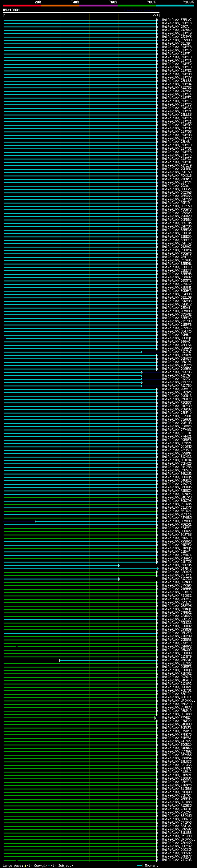Select hit label UniRef100_B8LK01
The width and height of the screenshot is (197, 868).
pos(177,338)
